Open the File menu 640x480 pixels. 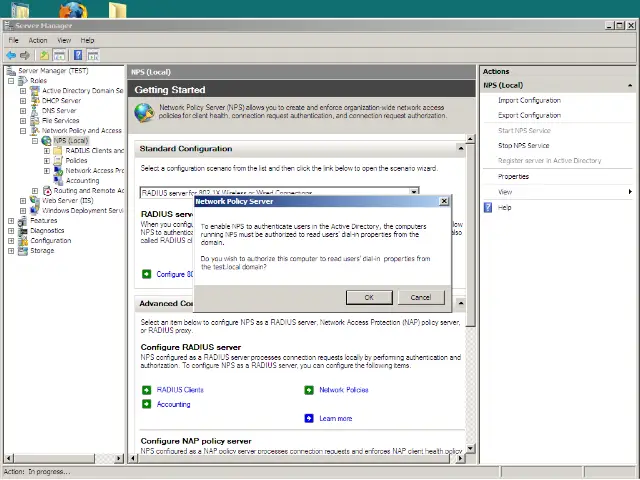[13, 40]
